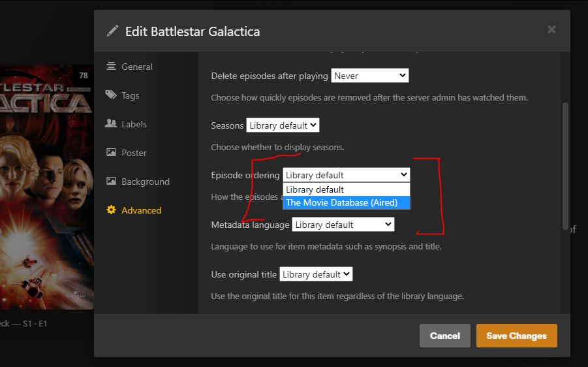
Task: Select The Movie Database (Aired) option
Action: click(346, 202)
